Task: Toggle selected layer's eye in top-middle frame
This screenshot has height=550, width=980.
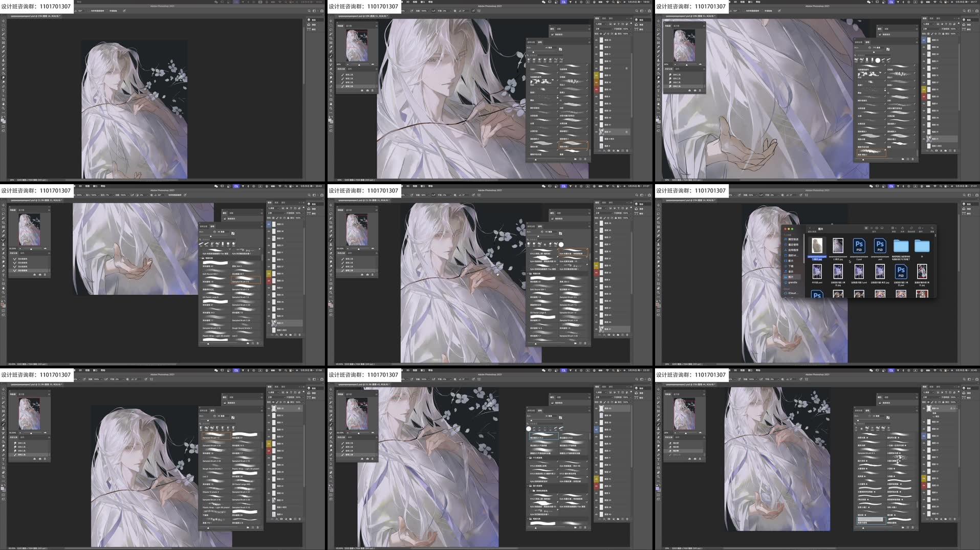Action: tap(596, 131)
